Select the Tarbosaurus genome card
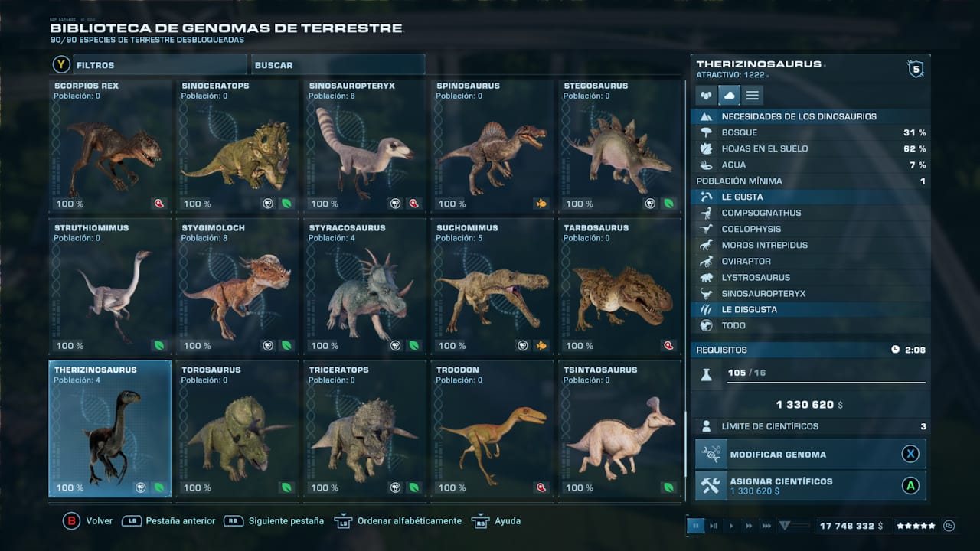Screen dimensions: 980x551 pos(620,288)
